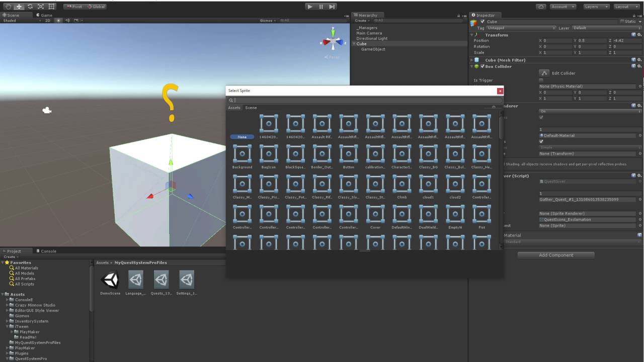644x362 pixels.
Task: Select the camera gizmo in scene view
Action: 47,110
